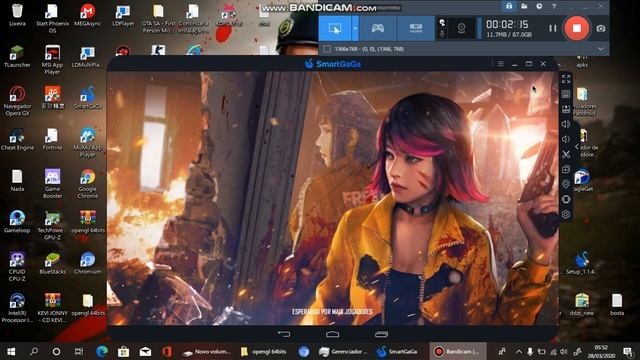Open BlueStacks desktop shortcut
Viewport: 640px width, 360px height.
[x=52, y=264]
